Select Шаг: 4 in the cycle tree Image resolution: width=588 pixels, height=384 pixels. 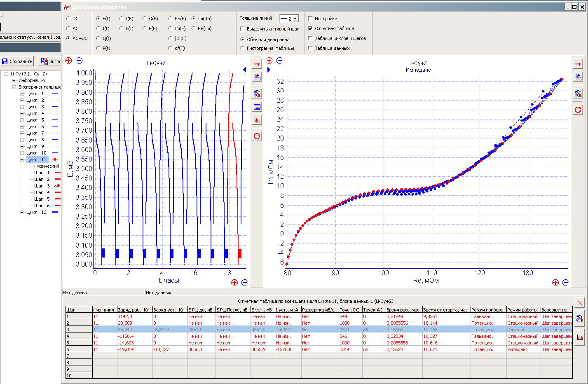click(x=42, y=192)
